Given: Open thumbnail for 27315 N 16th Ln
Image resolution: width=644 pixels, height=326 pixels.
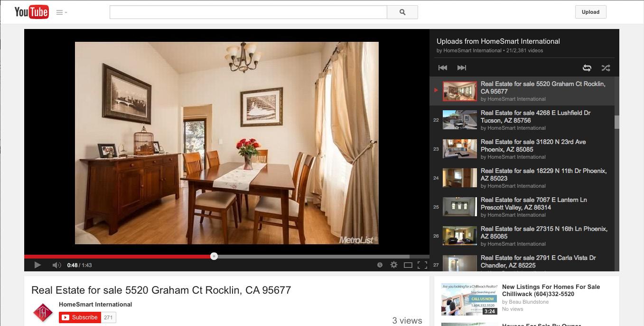Looking at the screenshot, I should tap(460, 236).
